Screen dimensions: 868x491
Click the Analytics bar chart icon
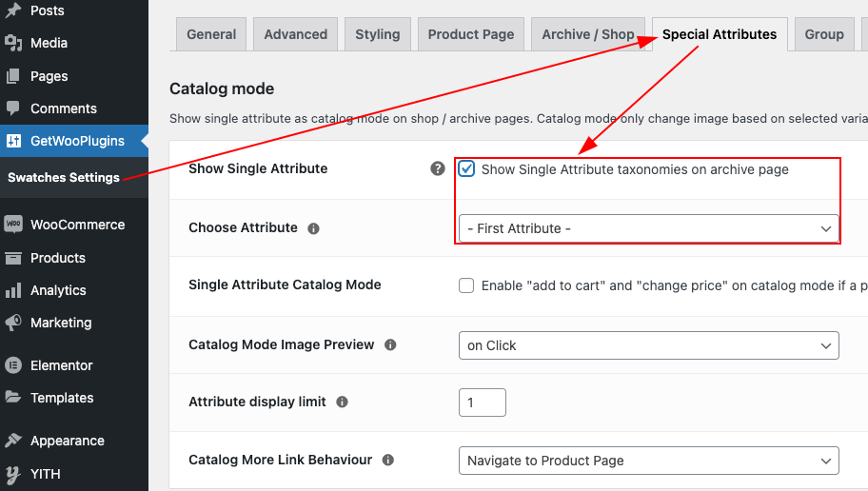(x=12, y=290)
